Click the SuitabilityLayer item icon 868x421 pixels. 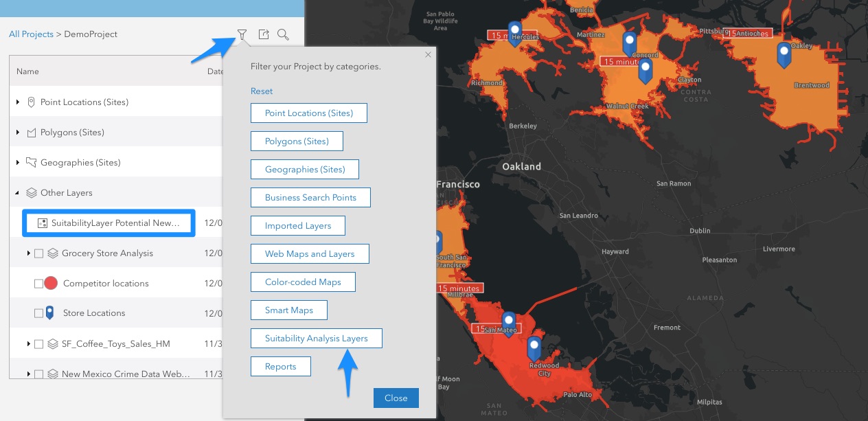pyautogui.click(x=42, y=223)
